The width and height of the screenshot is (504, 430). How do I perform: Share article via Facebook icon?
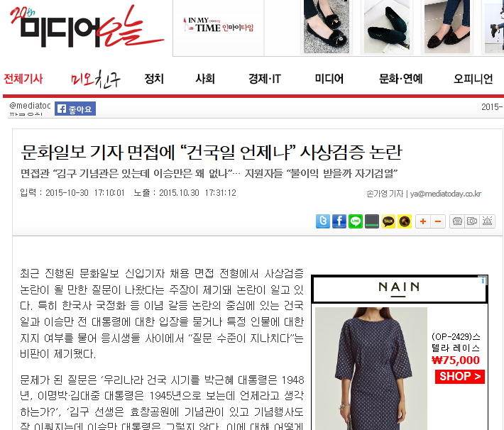pos(339,221)
